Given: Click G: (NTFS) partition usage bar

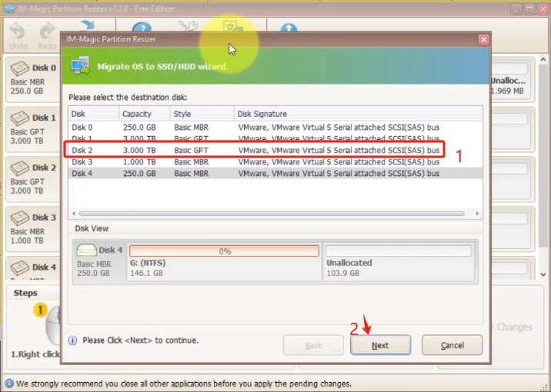Looking at the screenshot, I should coord(224,251).
